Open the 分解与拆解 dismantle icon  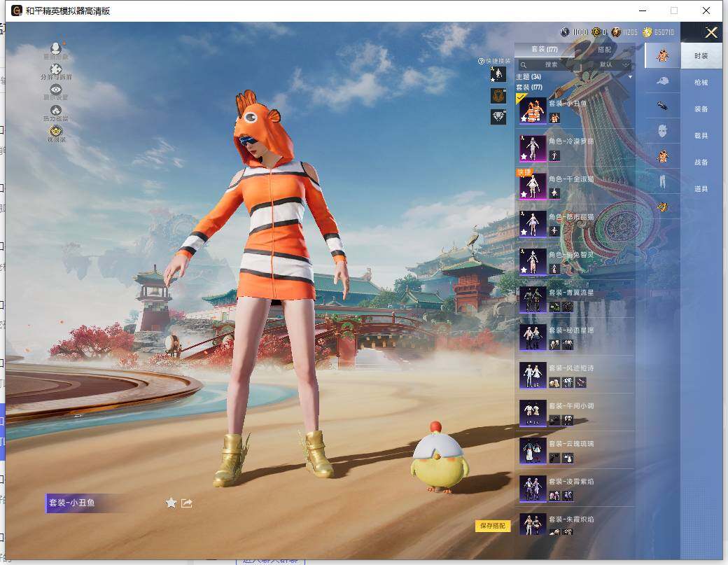pyautogui.click(x=56, y=69)
